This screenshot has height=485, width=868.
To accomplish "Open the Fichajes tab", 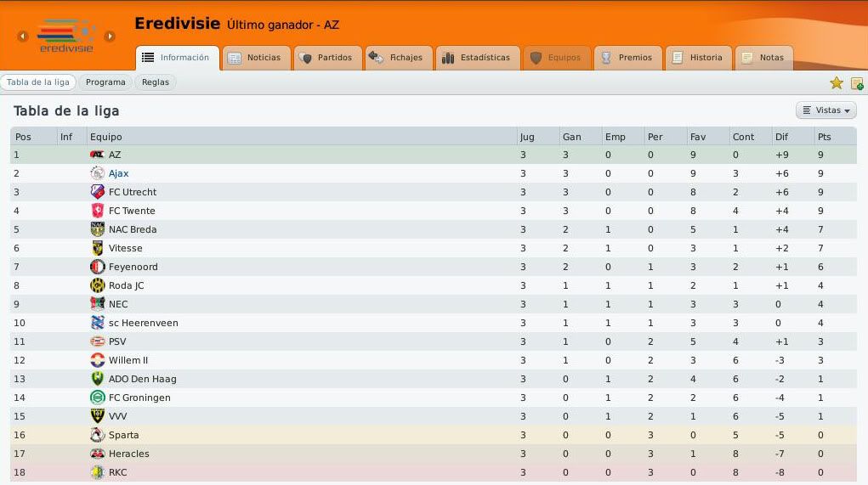I will pos(398,58).
